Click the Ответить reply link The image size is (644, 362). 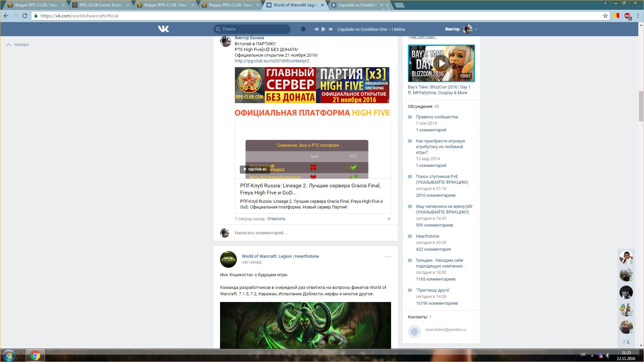click(276, 219)
